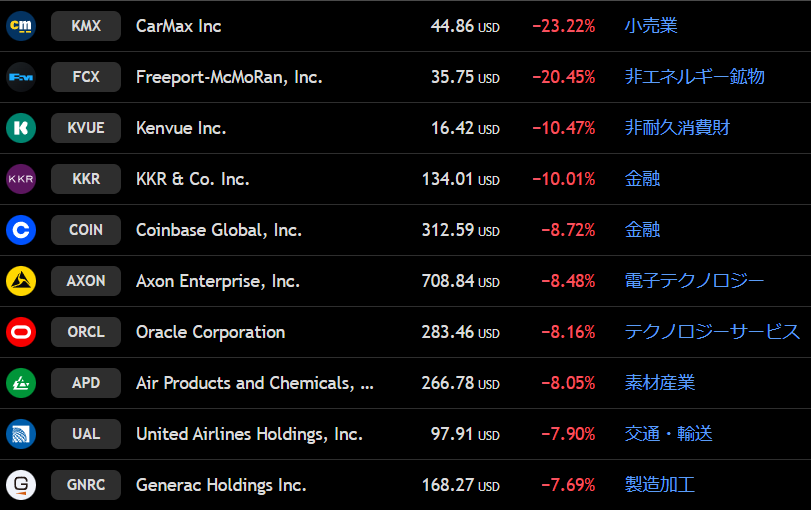
Task: Click the Freeport-McMoRan logo icon
Action: pyautogui.click(x=21, y=77)
